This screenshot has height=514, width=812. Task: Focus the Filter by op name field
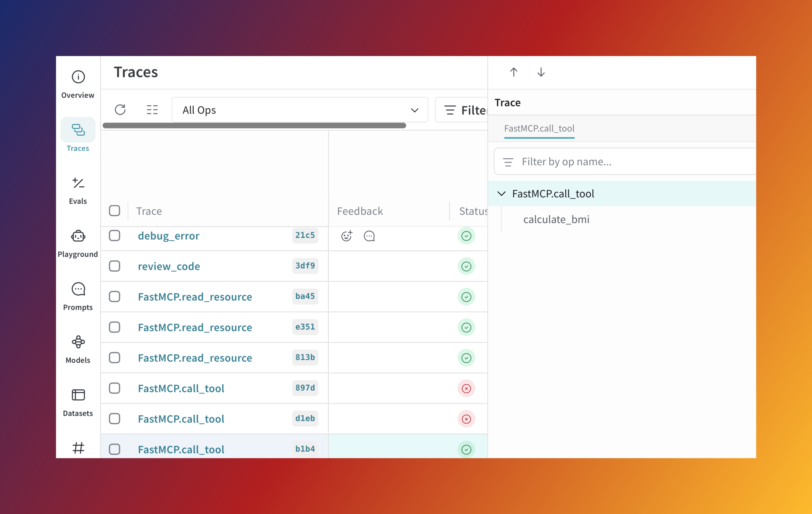(x=625, y=162)
